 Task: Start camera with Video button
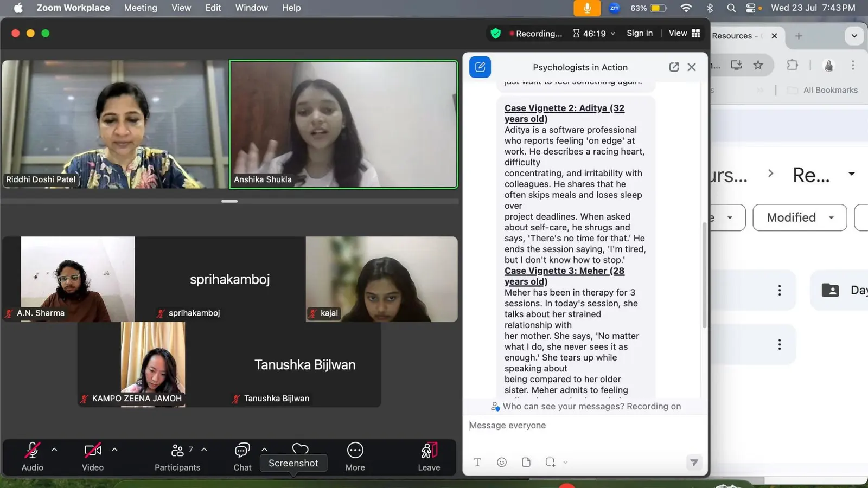point(93,457)
